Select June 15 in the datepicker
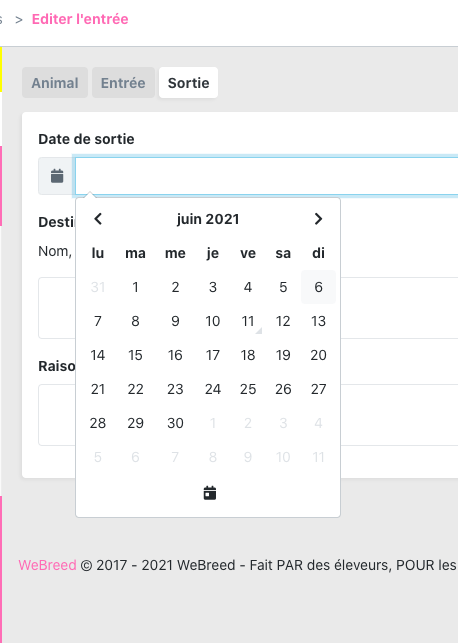 135,355
